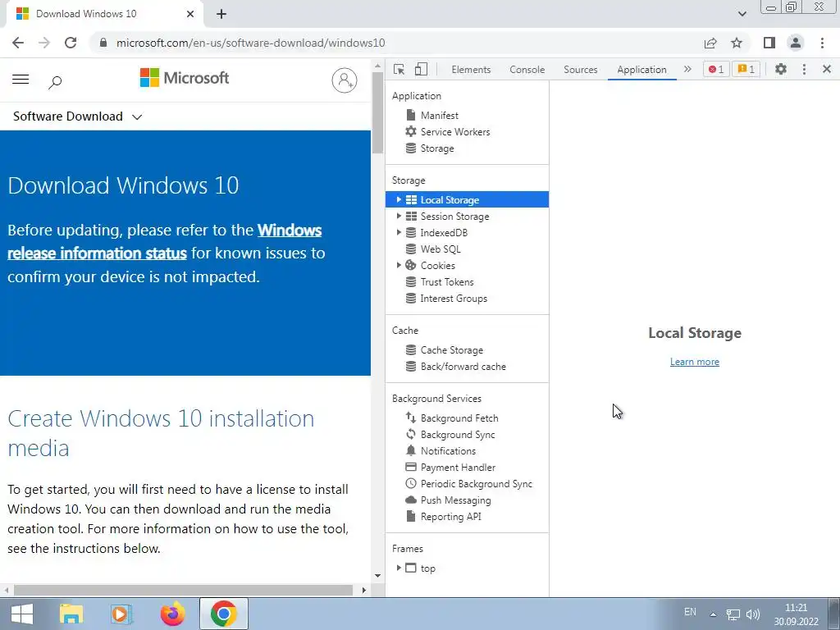Expand the Software Download dropdown
The width and height of the screenshot is (840, 630).
(77, 116)
